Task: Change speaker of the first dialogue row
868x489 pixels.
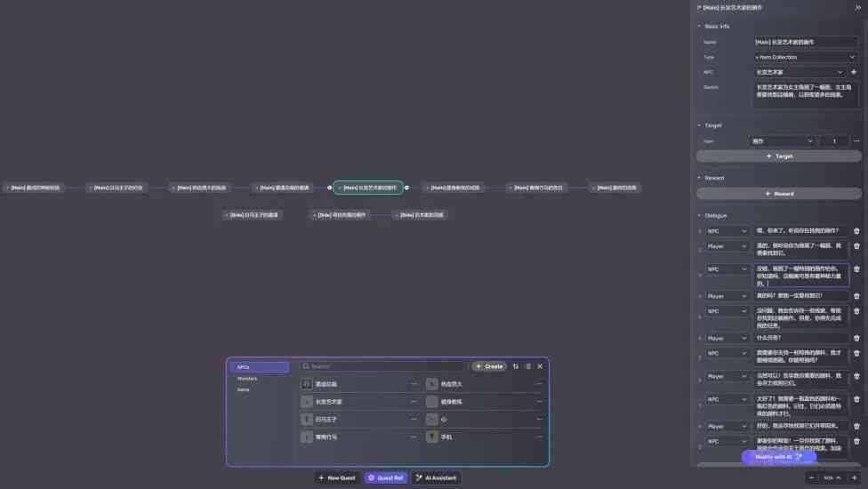Action: point(727,231)
